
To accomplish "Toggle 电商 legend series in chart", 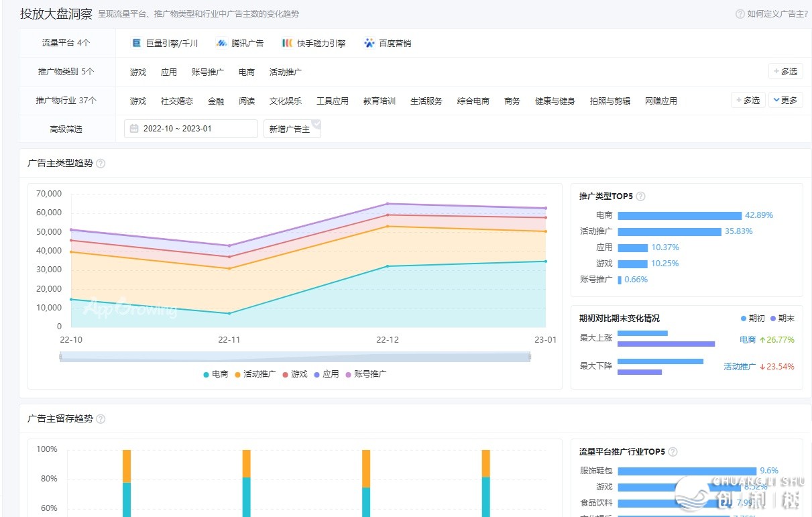I will point(216,374).
